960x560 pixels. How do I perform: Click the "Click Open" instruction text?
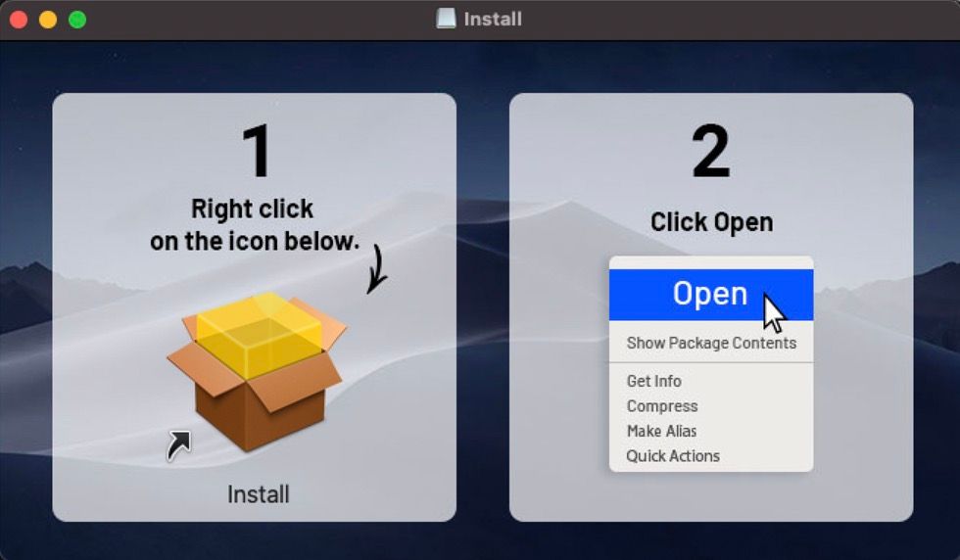[711, 222]
